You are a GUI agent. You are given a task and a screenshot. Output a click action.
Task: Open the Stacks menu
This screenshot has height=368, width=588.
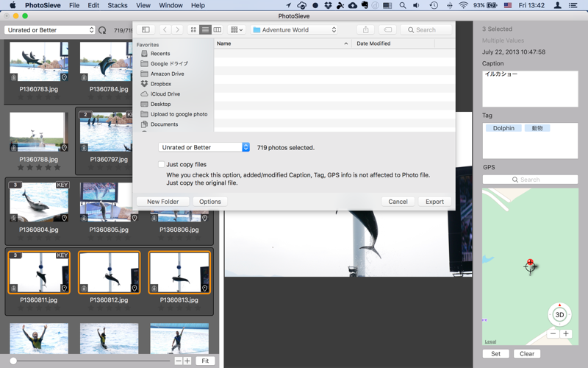pos(118,5)
